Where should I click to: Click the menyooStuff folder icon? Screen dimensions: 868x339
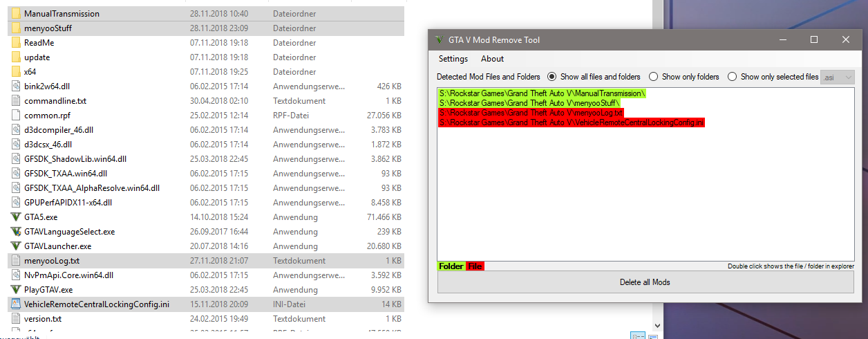(16, 28)
